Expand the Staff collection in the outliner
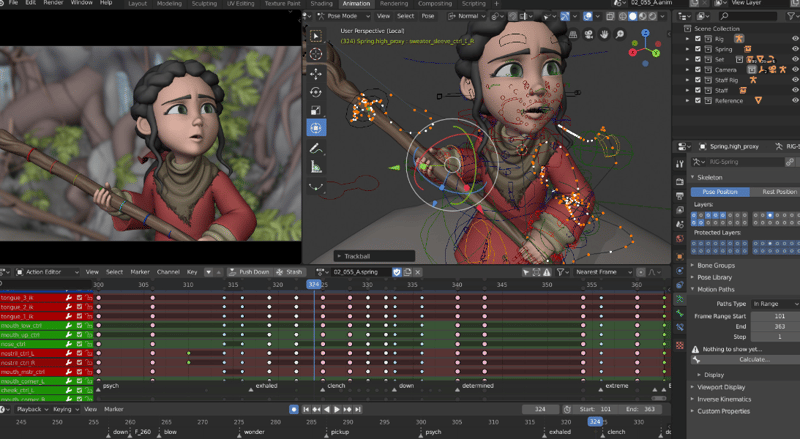This screenshot has width=800, height=439. point(687,90)
